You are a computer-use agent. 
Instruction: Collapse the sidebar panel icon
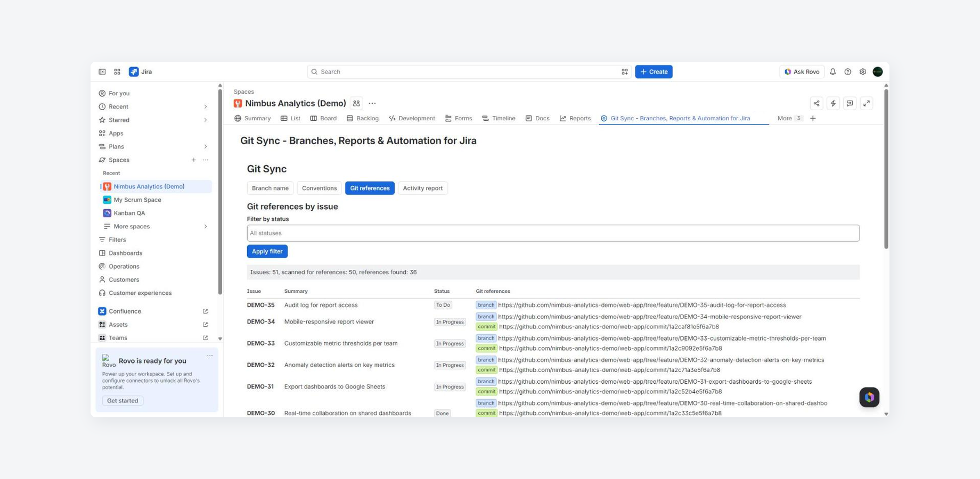click(102, 72)
